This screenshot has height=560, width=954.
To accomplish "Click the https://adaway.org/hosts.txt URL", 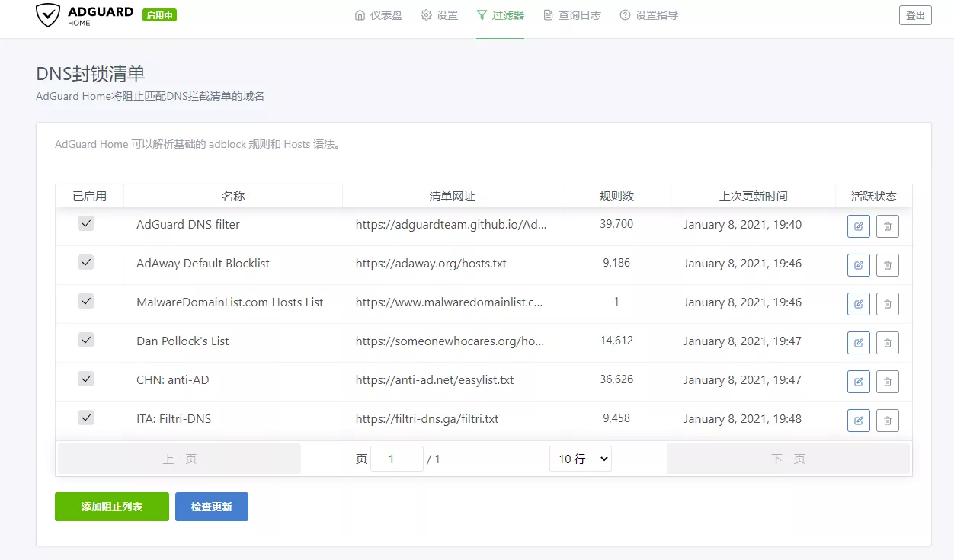I will point(431,264).
